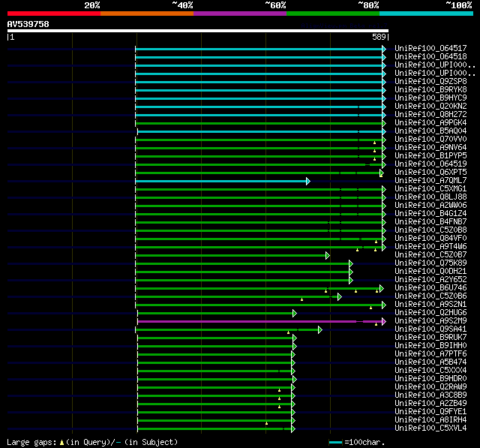Click UniRef100_A9NV64 text

click(x=430, y=148)
